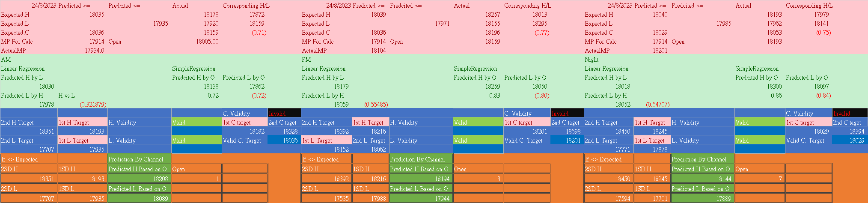Select the AM session label cell
The width and height of the screenshot is (868, 203).
(6, 60)
